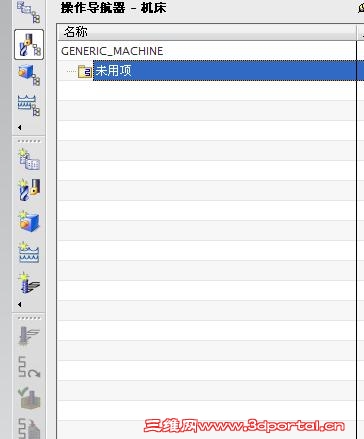
Task: Open the Create Operation icon
Action: pyautogui.click(x=29, y=283)
